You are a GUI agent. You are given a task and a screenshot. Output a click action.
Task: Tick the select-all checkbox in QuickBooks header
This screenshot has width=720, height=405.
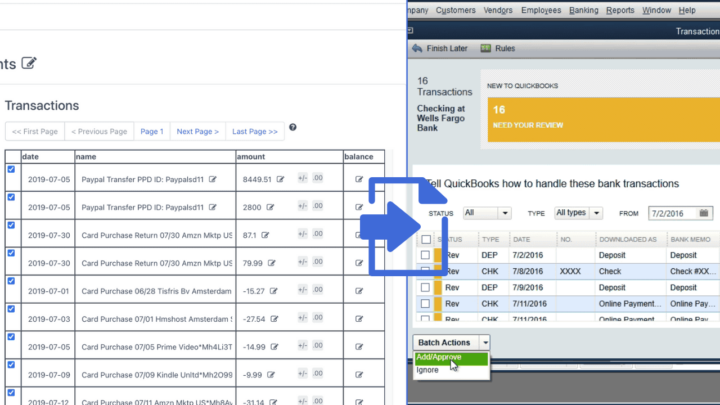tap(426, 239)
